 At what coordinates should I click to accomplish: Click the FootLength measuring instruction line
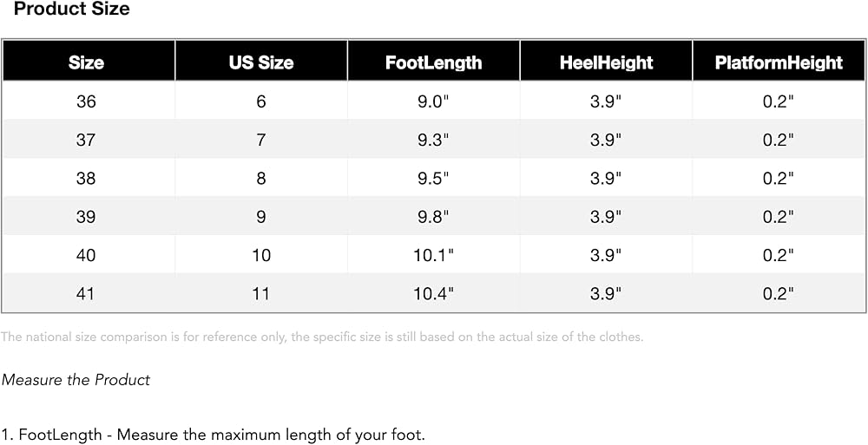point(214,435)
